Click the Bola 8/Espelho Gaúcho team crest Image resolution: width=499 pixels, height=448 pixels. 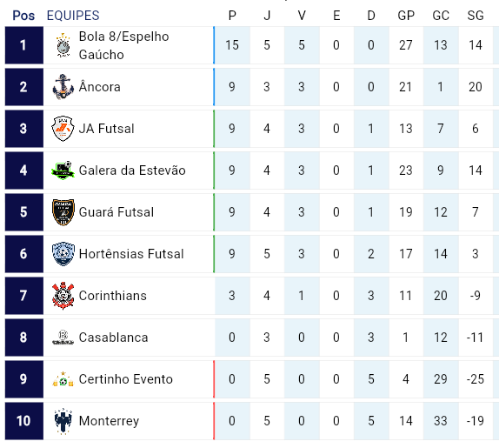point(63,45)
